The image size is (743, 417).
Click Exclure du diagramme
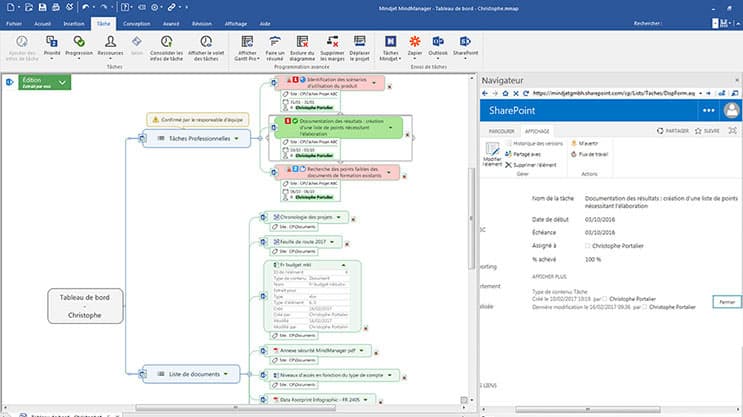tap(302, 47)
